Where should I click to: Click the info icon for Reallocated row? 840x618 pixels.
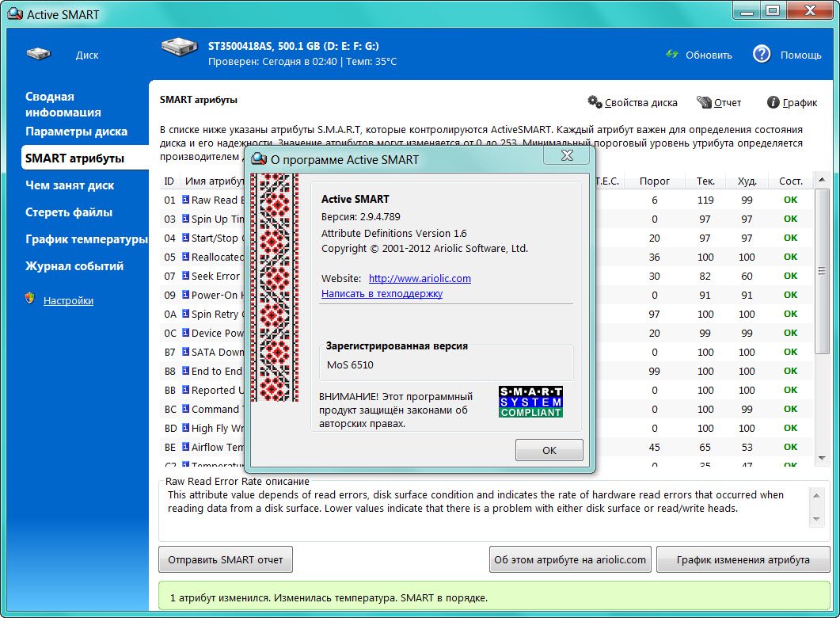[x=185, y=256]
